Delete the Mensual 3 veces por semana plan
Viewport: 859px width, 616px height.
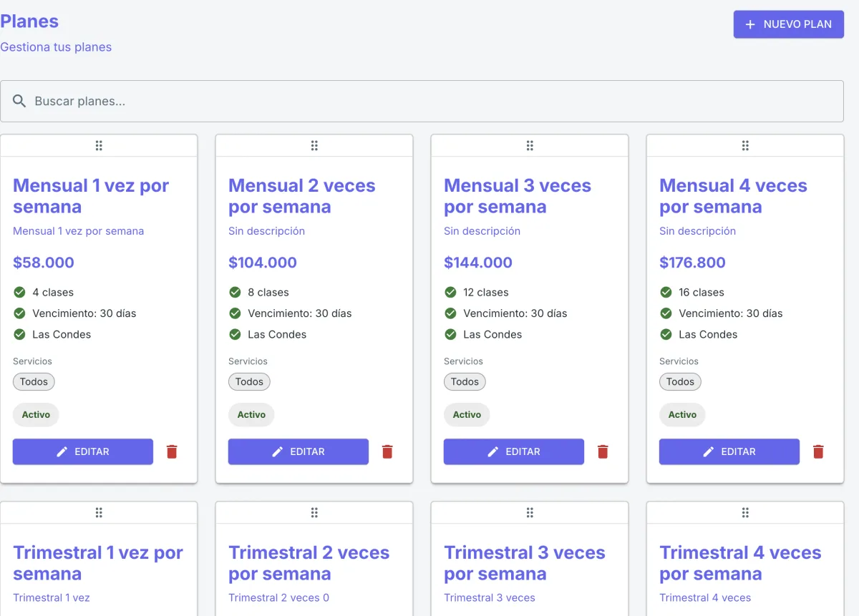[x=603, y=451]
